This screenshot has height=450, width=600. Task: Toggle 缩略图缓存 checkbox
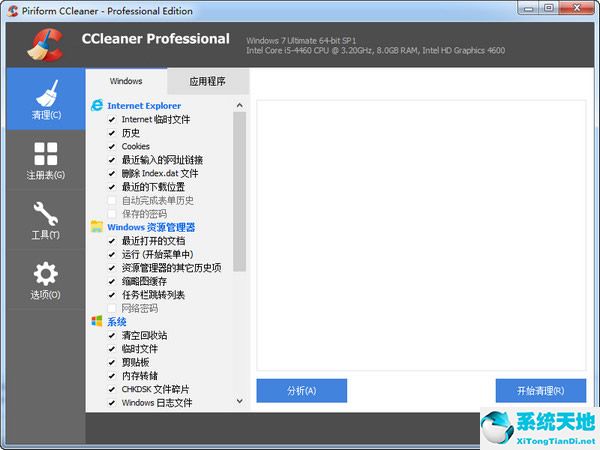(x=112, y=282)
